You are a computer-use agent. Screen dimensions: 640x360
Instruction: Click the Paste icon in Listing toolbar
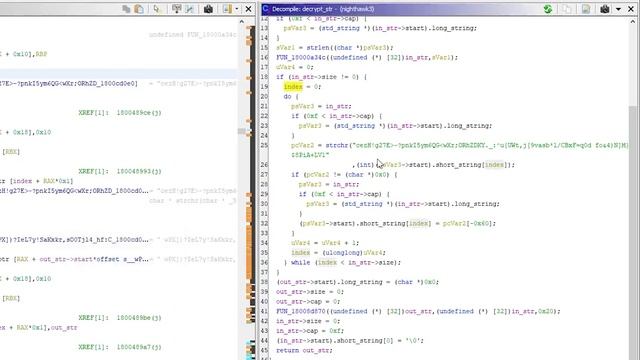pos(139,9)
